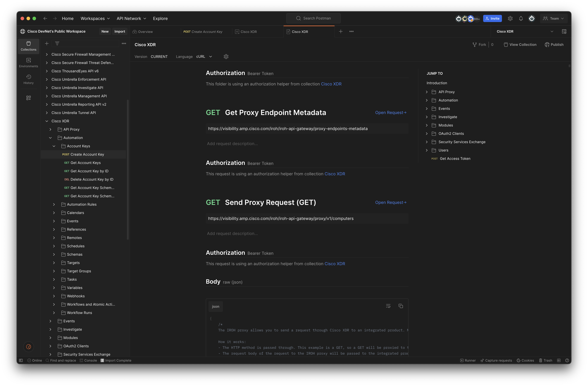Copy the JSON code snippet
The width and height of the screenshot is (588, 386).
pyautogui.click(x=401, y=306)
